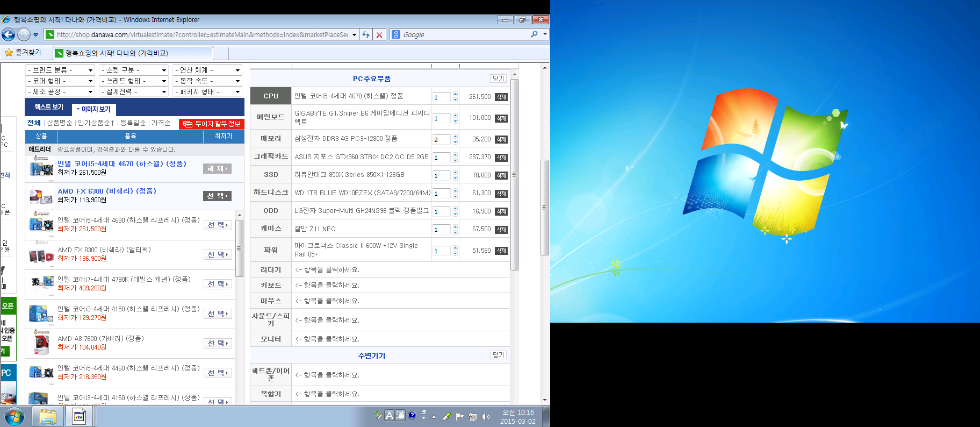
Task: Expand the address bar history dropdown
Action: click(354, 34)
